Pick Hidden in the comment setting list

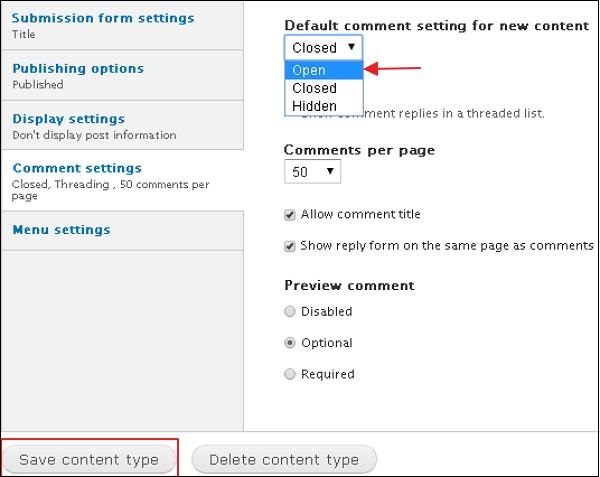click(314, 106)
